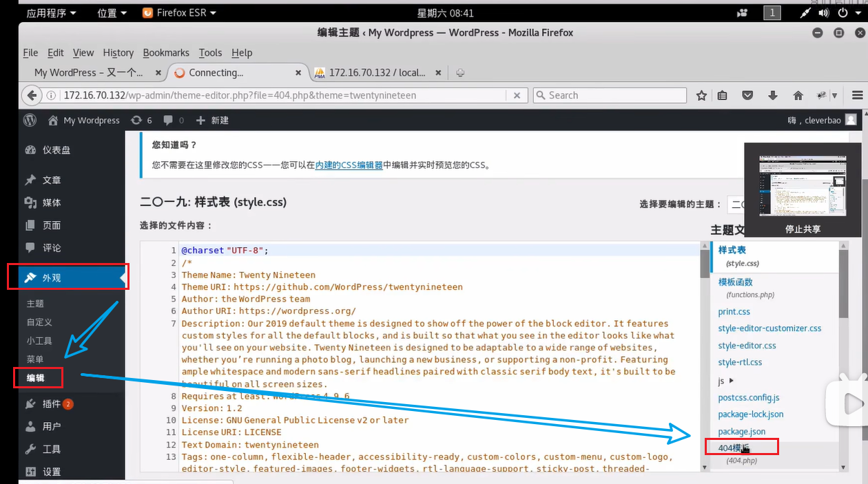Go to Firefox home page icon
This screenshot has width=868, height=484.
pos(798,95)
